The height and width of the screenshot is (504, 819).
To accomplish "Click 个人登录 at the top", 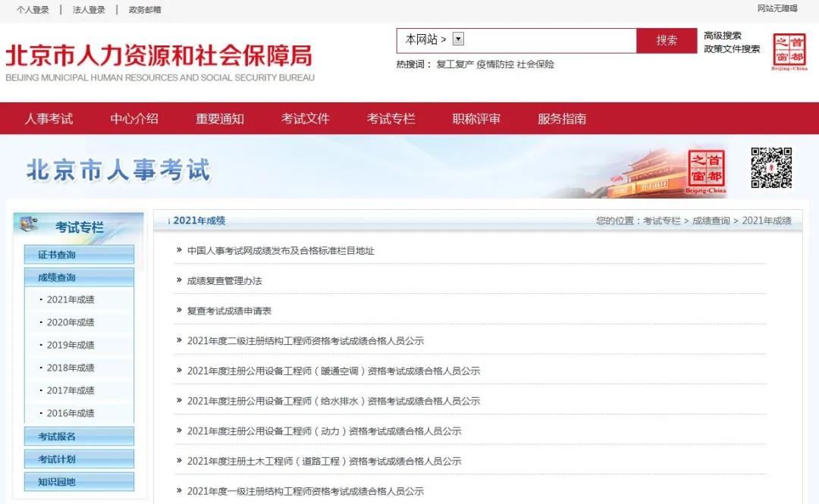I will coord(33,9).
